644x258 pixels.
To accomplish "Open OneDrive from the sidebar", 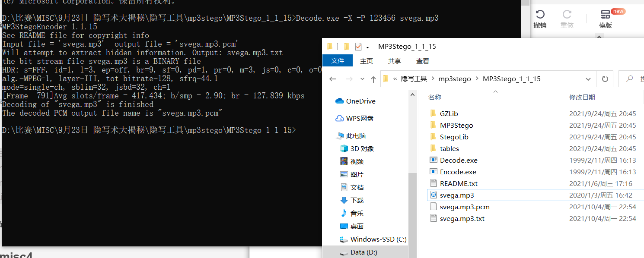I will click(x=360, y=101).
